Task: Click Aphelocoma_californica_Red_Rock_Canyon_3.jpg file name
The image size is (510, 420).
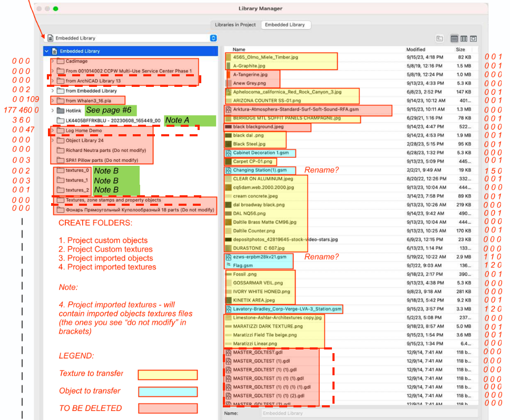Action: (287, 92)
